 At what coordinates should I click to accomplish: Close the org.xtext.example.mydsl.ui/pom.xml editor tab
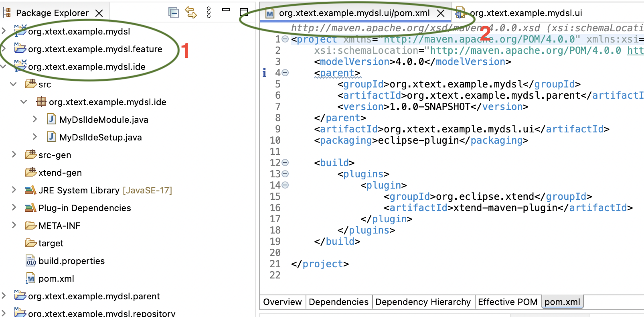[x=441, y=13]
